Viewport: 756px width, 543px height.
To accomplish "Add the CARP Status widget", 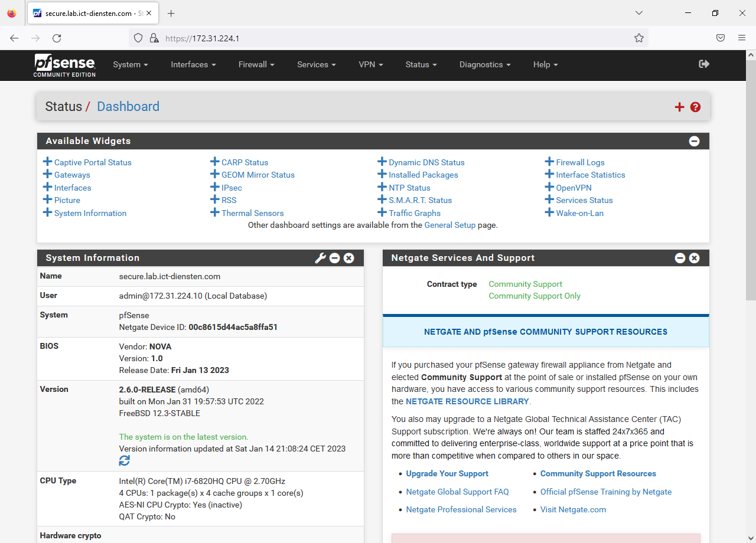I will 239,162.
